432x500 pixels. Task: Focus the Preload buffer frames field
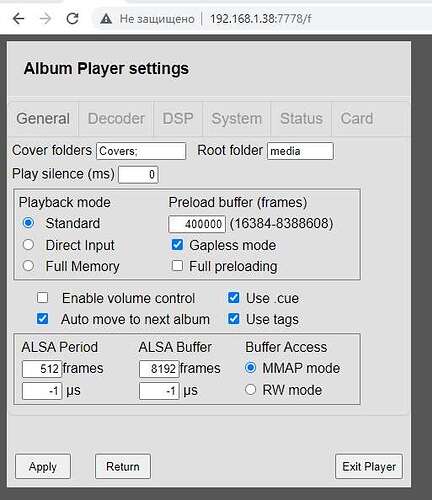click(x=197, y=224)
